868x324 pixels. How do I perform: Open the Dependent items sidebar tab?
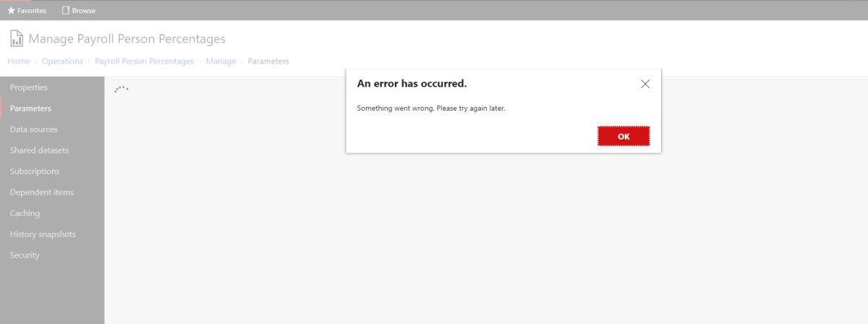52,192
